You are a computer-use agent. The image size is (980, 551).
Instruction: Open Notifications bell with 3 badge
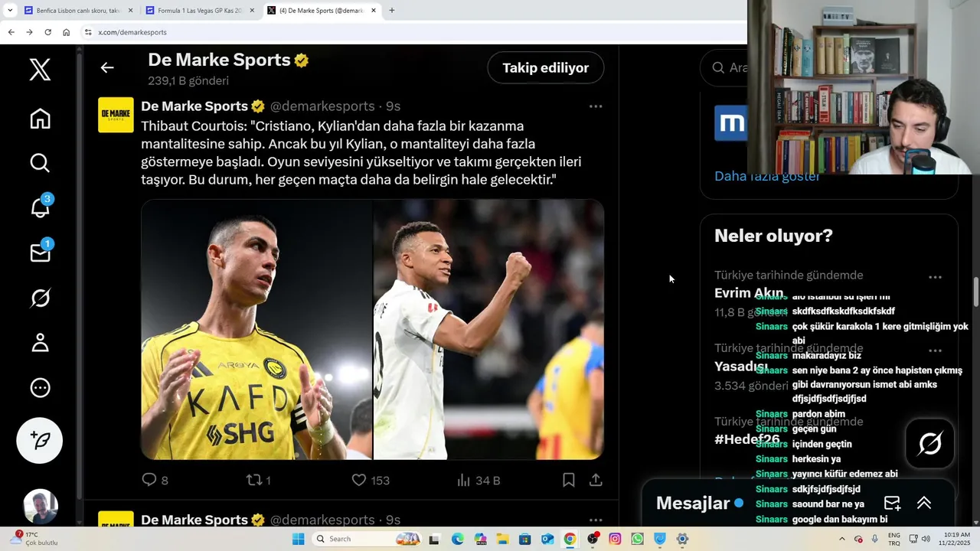click(x=40, y=207)
